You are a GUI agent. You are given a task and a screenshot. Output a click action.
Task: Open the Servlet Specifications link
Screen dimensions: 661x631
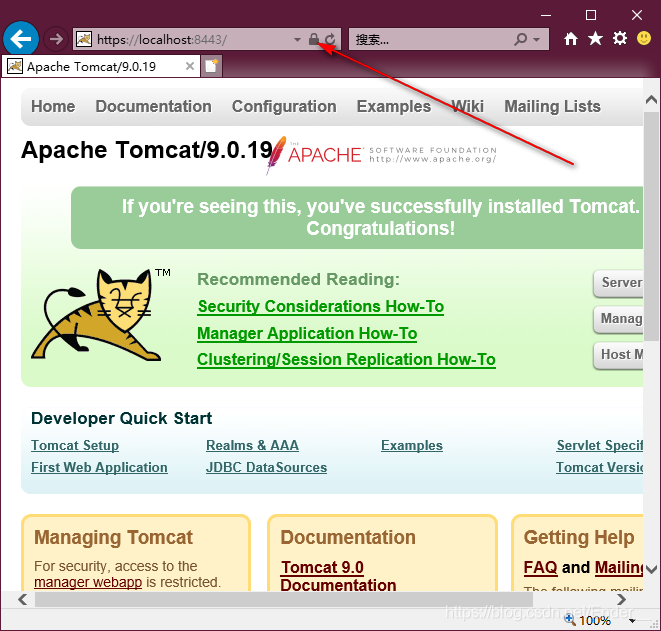[x=599, y=446]
